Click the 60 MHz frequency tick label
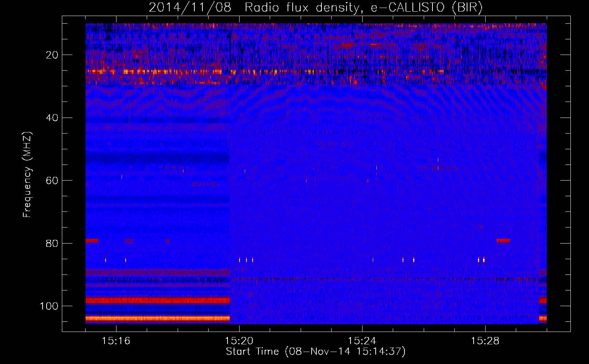 click(52, 181)
